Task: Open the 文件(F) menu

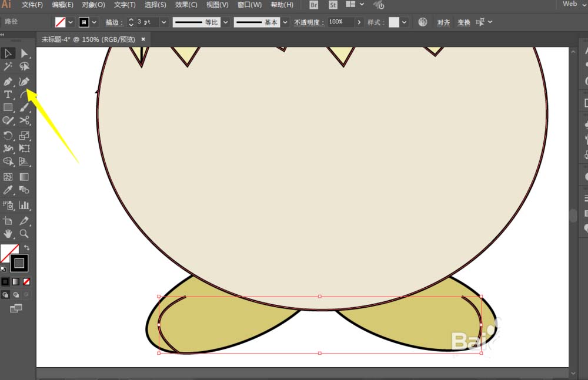Action: point(32,5)
